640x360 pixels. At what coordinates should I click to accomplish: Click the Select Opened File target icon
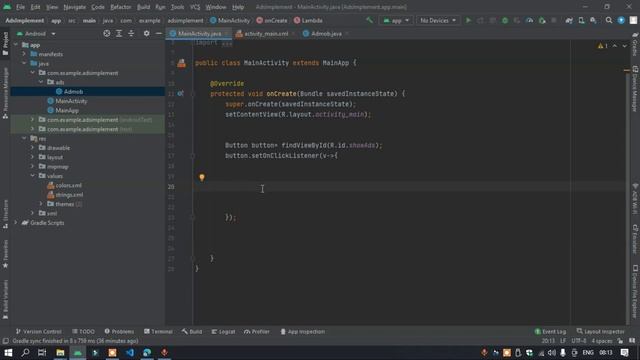pos(107,33)
